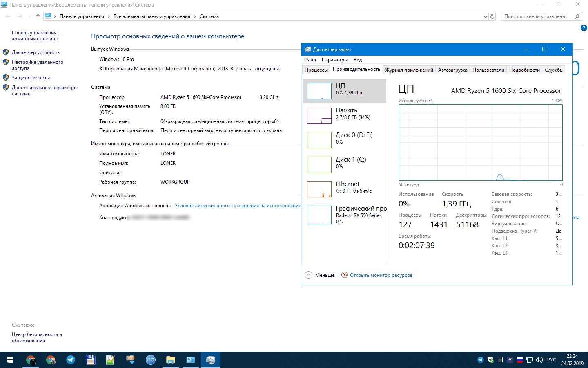The image size is (588, 368).
Task: Expand chevron before 'Панель управления' breadcrumb
Action: [x=55, y=16]
